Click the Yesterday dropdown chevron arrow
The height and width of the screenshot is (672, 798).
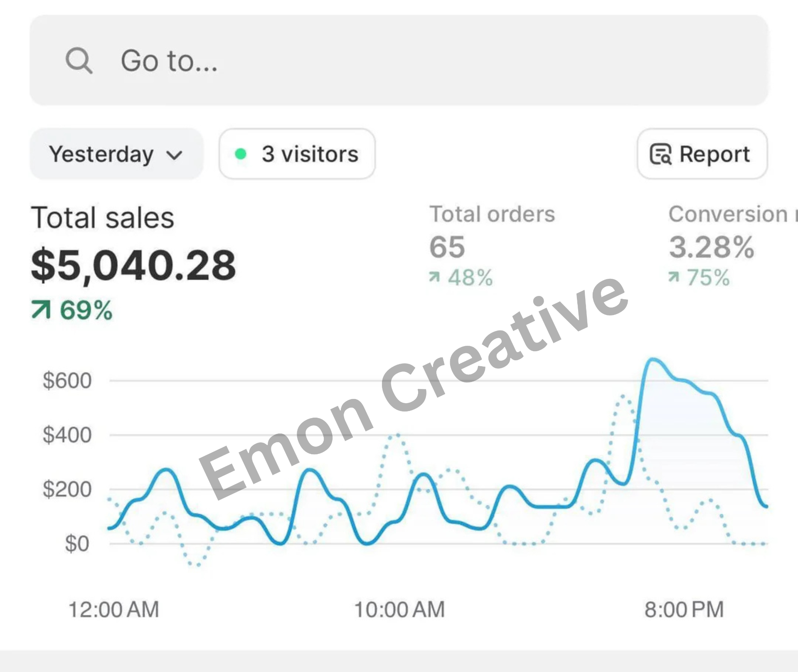tap(174, 155)
